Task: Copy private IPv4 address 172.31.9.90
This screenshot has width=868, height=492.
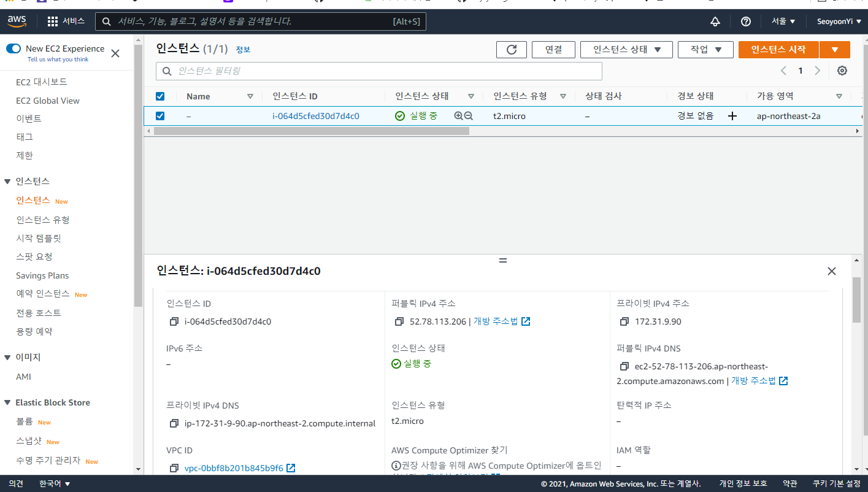Action: 624,321
